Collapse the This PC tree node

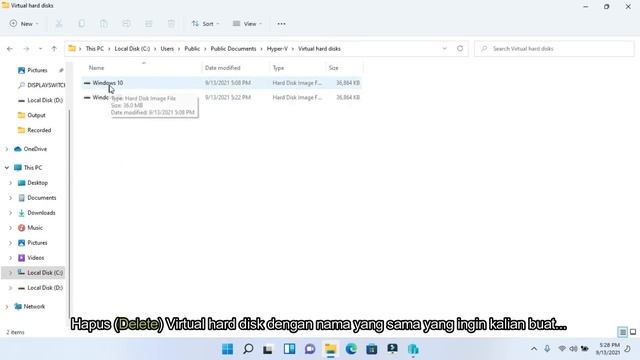(x=7, y=168)
